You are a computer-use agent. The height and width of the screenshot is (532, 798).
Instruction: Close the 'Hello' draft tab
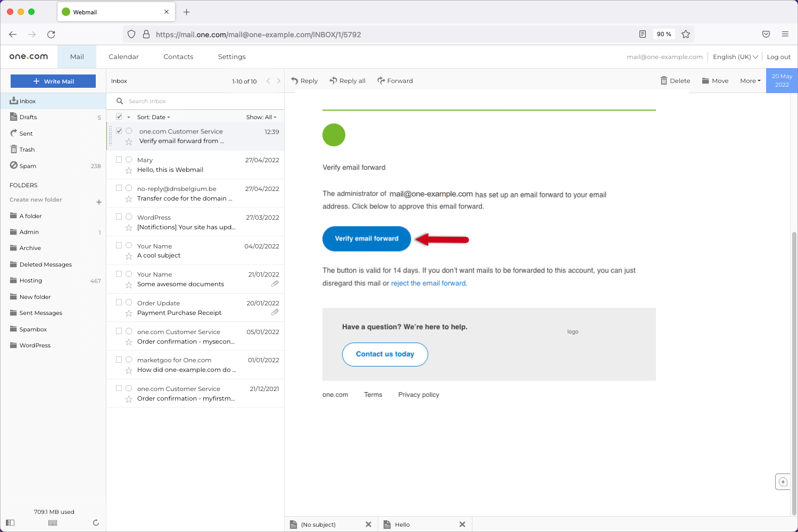[462, 525]
